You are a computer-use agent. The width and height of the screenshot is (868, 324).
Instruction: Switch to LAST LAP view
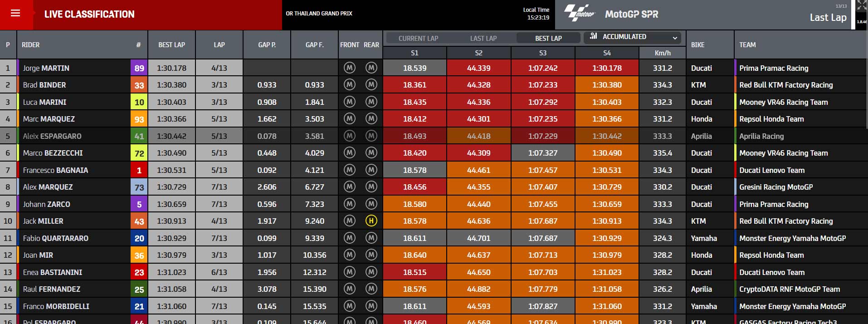click(483, 39)
